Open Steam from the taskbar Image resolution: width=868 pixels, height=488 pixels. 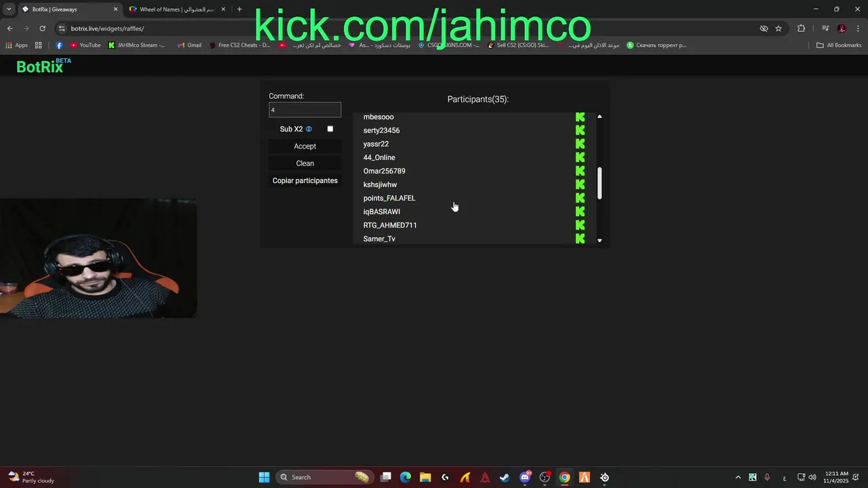(505, 477)
